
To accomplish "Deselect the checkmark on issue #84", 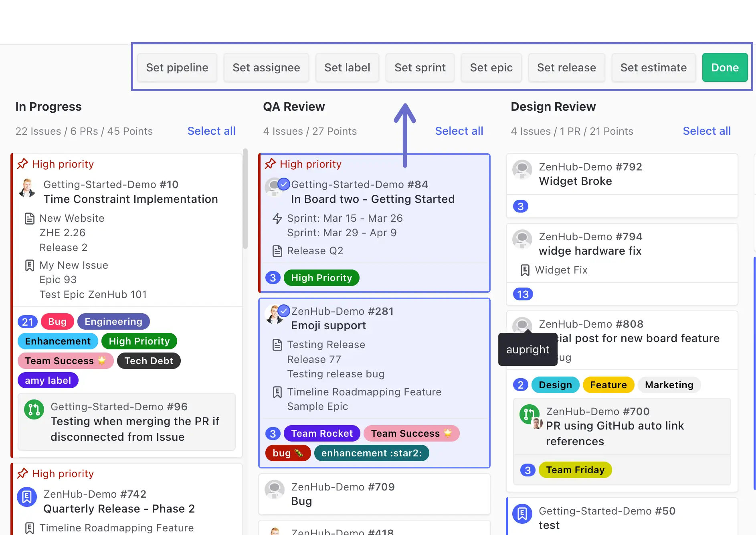I will 284,184.
